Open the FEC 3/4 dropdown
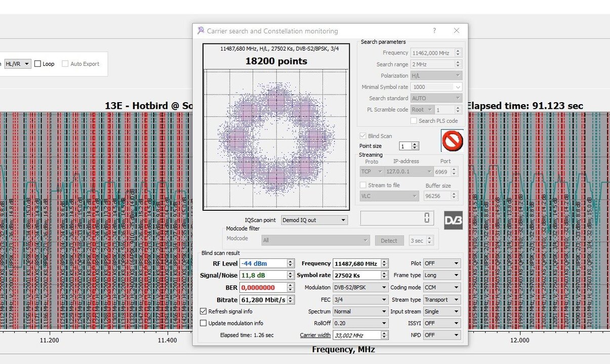This screenshot has width=610, height=364. tap(360, 299)
